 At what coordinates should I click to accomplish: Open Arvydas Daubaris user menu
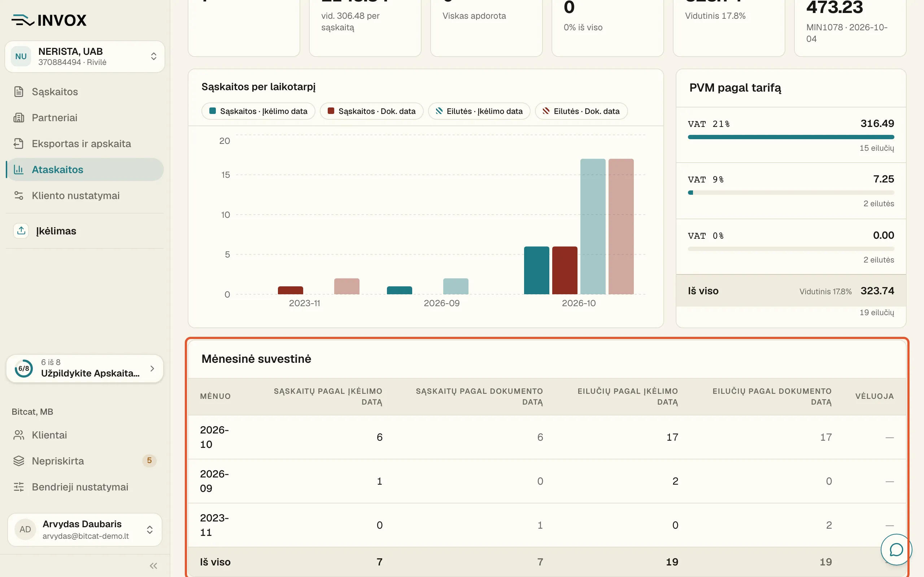[85, 529]
